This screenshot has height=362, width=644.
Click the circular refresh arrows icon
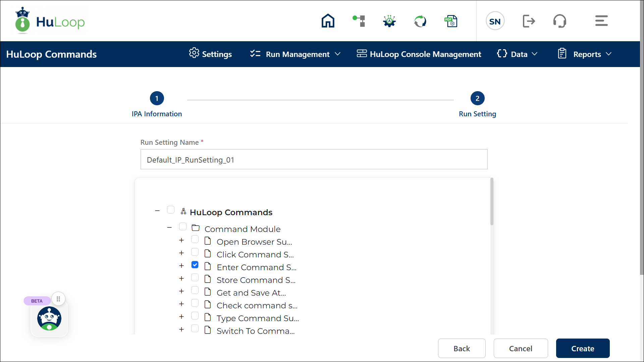pos(420,21)
